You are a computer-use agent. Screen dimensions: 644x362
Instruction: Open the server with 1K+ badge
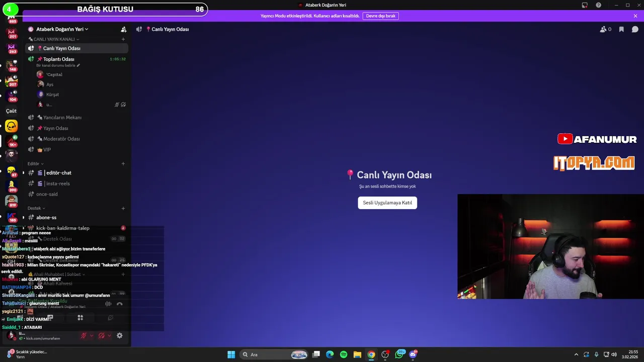(11, 141)
